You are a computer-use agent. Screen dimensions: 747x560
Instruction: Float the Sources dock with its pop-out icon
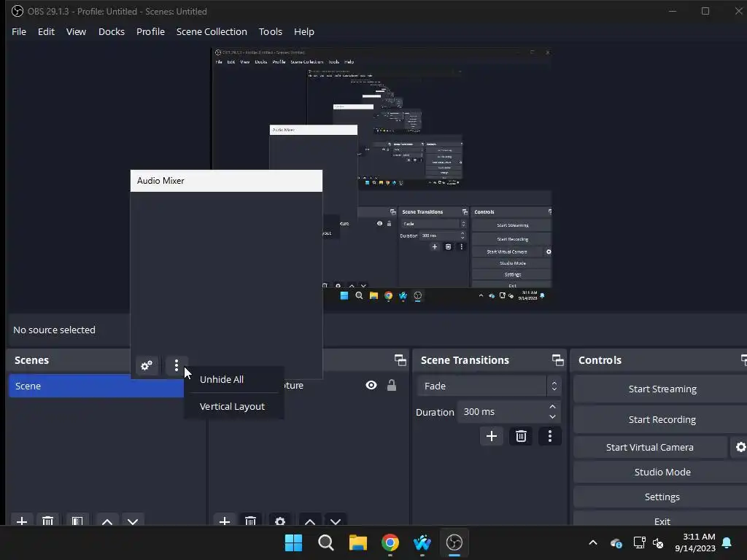400,360
